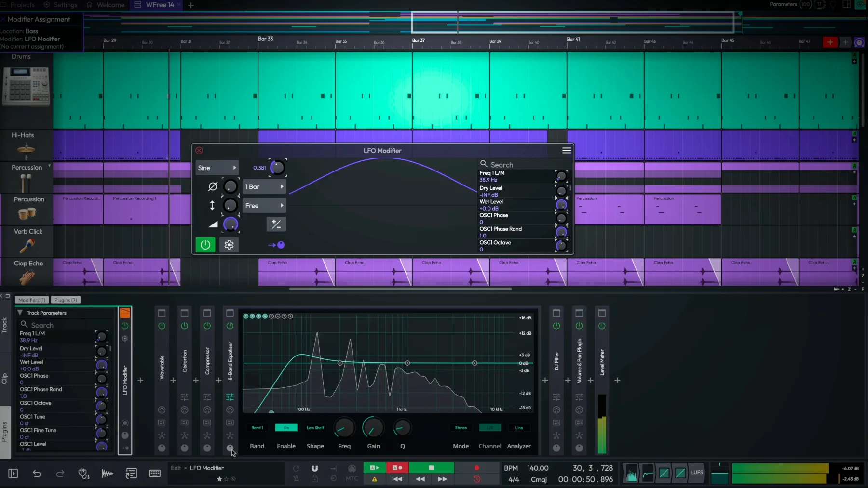Toggle the Level Meter plugin power icon
868x488 pixels.
click(602, 326)
